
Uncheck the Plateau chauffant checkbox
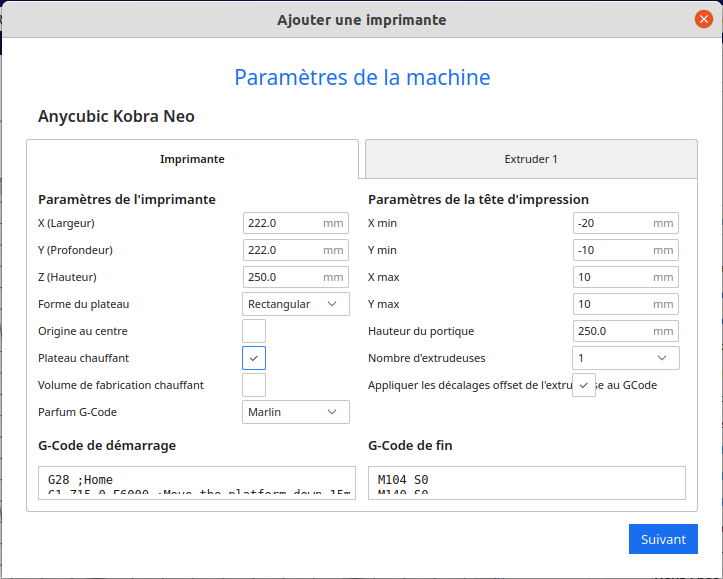[x=254, y=358]
